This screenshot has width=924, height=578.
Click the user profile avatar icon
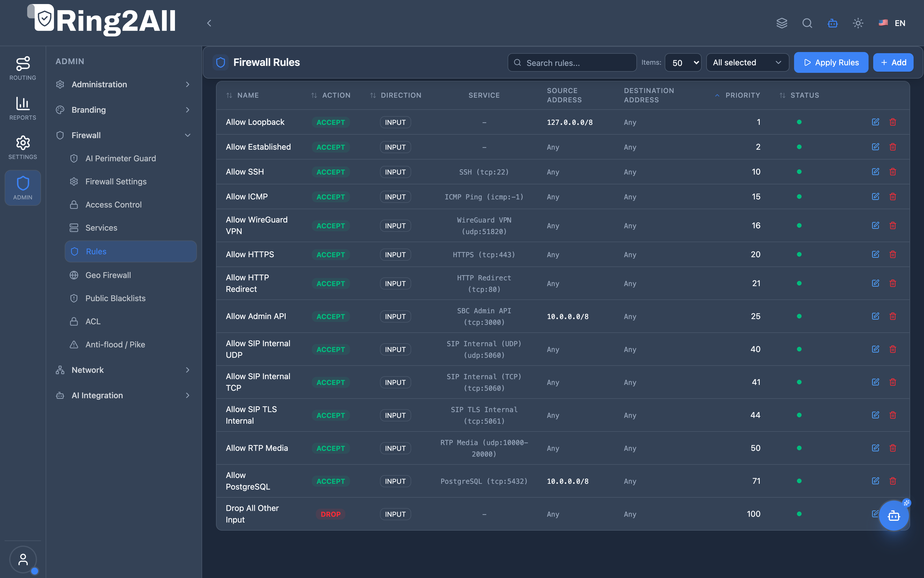click(23, 559)
